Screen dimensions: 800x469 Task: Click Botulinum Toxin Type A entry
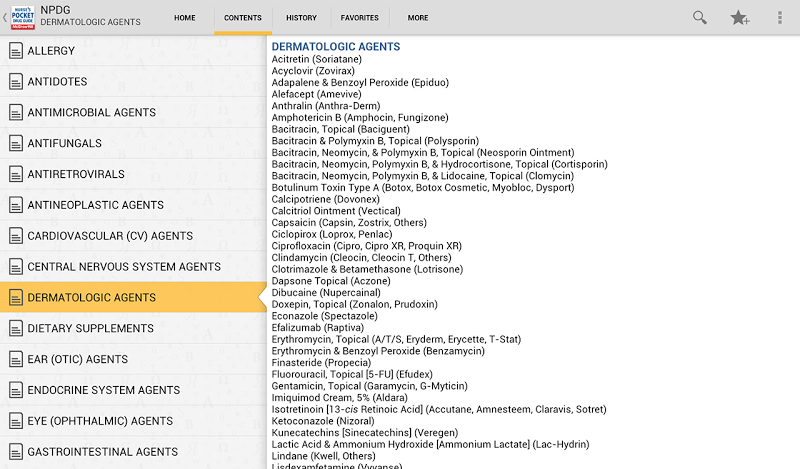(422, 188)
